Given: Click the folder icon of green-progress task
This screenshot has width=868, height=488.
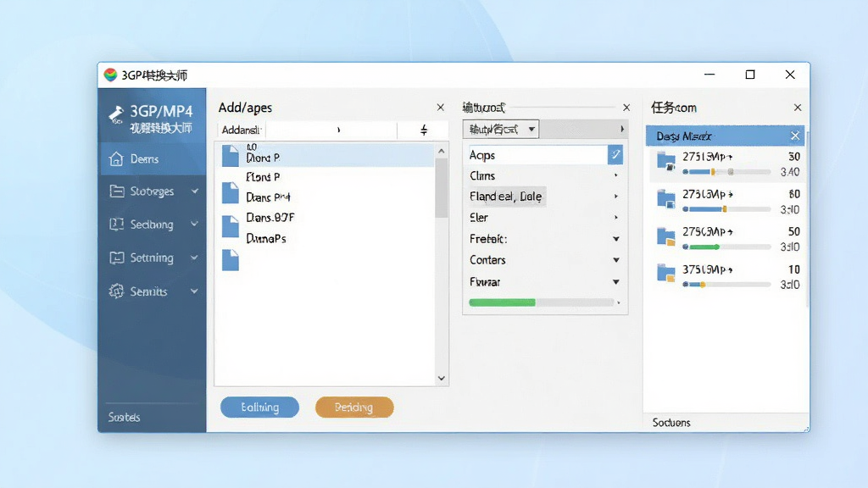Looking at the screenshot, I should 666,236.
